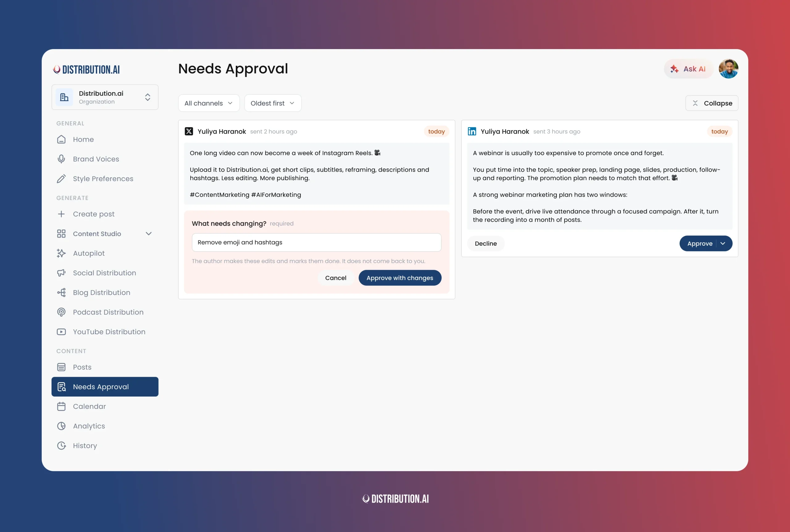The image size is (790, 532).
Task: Click the What needs changing text field
Action: [x=317, y=243]
